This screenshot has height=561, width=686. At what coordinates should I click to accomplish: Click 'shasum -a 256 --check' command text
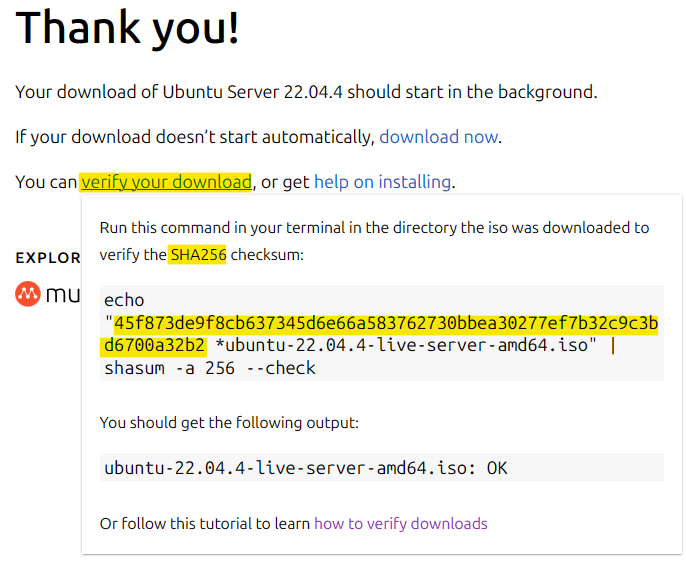(x=210, y=368)
